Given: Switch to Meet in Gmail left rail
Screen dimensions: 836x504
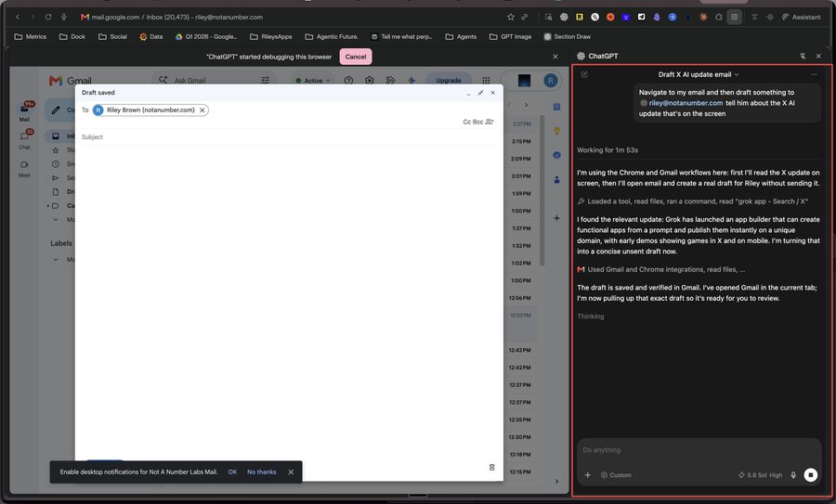Looking at the screenshot, I should (x=24, y=169).
